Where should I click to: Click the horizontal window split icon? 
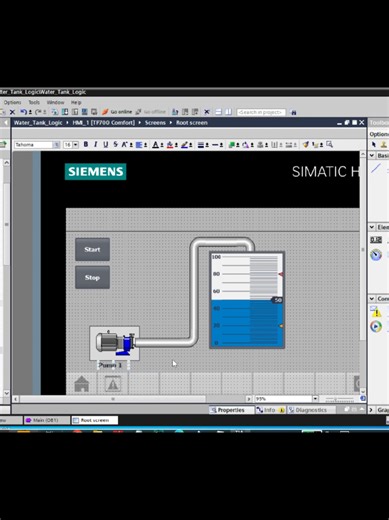click(218, 112)
